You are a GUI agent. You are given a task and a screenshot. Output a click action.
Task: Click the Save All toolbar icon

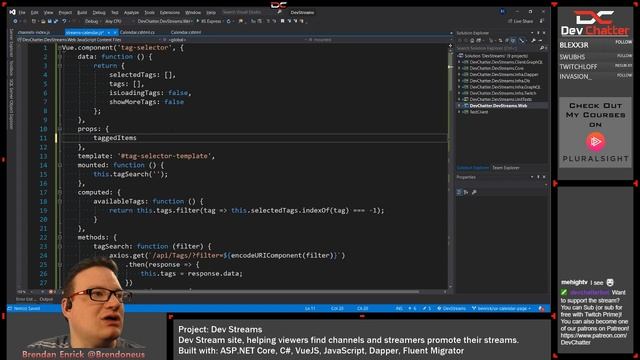coord(56,21)
